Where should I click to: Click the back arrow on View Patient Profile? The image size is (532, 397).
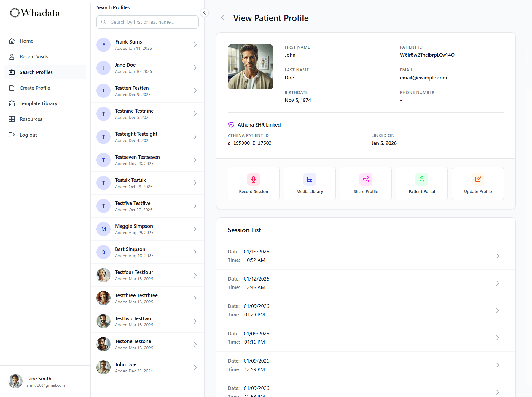pos(222,17)
